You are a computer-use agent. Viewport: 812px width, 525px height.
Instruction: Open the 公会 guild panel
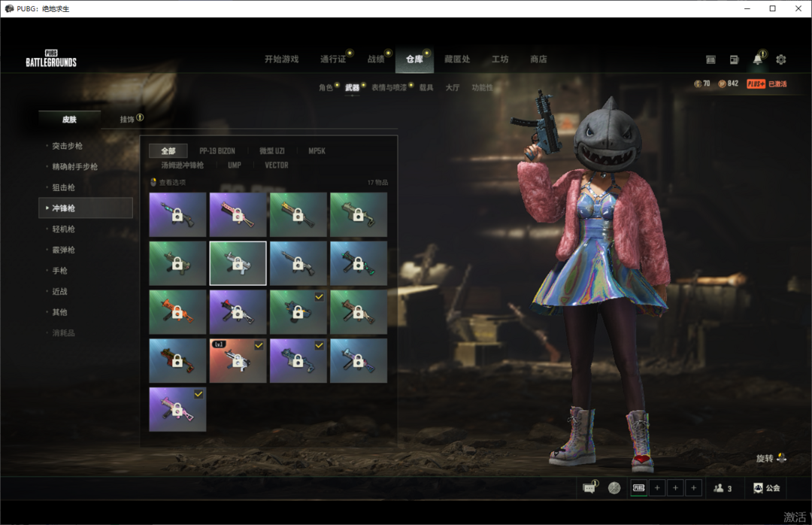[767, 487]
